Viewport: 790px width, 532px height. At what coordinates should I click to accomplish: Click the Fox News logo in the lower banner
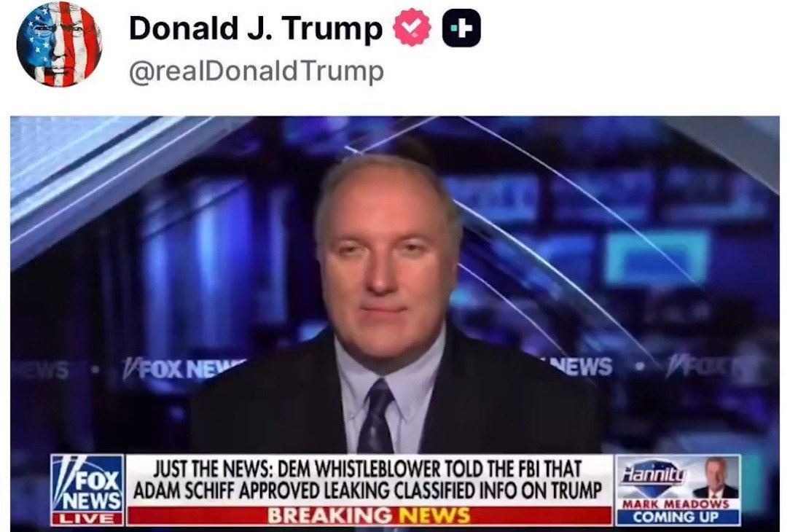[x=87, y=484]
